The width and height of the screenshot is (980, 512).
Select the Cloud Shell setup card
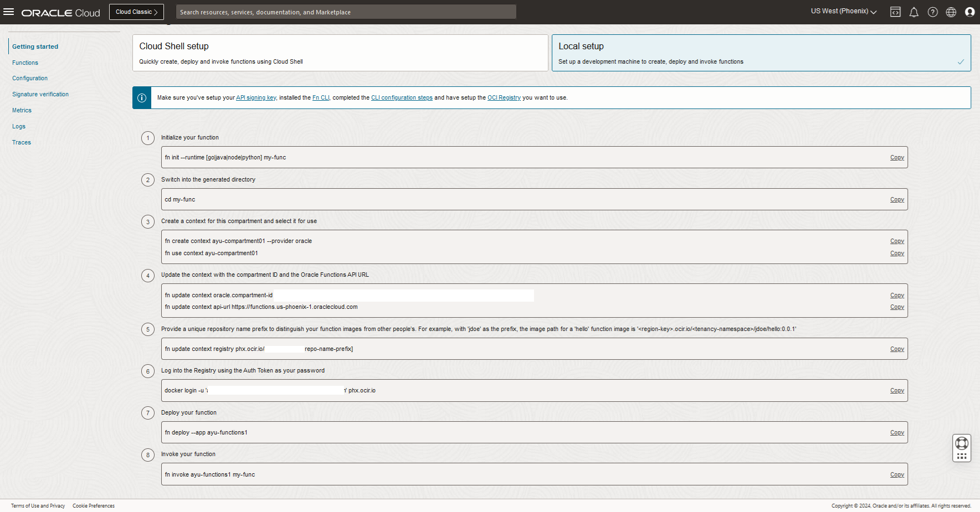point(340,53)
